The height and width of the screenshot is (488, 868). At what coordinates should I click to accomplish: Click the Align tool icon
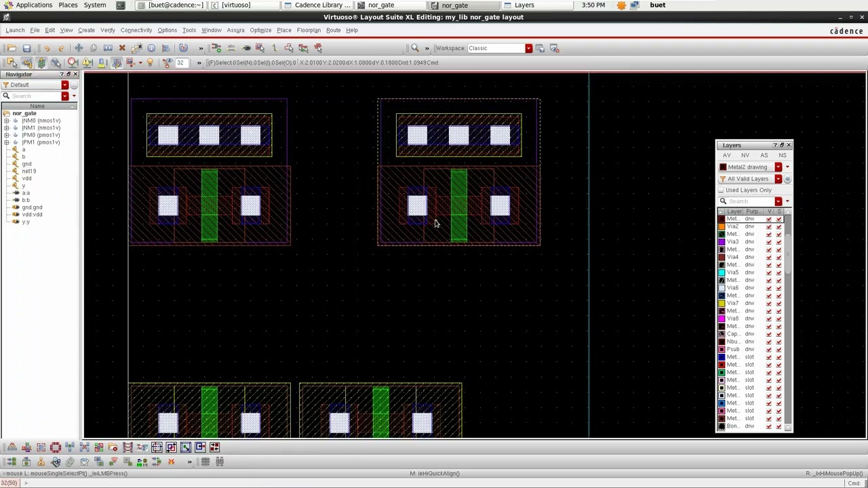tap(165, 48)
